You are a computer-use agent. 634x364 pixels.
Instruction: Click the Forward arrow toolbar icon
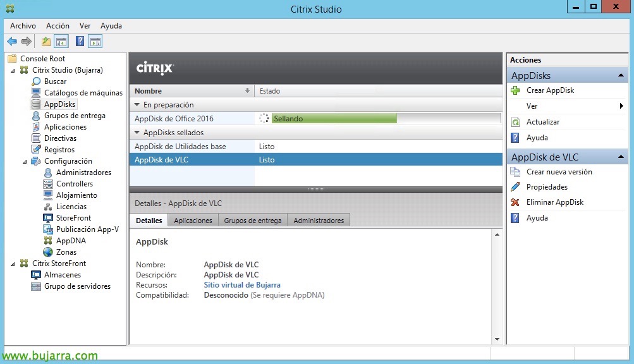(x=27, y=41)
